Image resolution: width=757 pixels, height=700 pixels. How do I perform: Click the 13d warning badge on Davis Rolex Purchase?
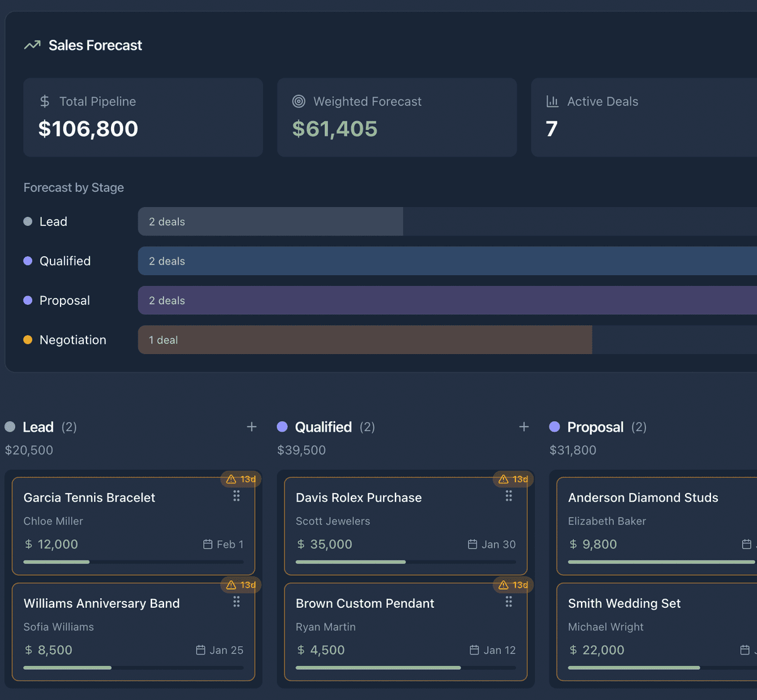pos(513,479)
